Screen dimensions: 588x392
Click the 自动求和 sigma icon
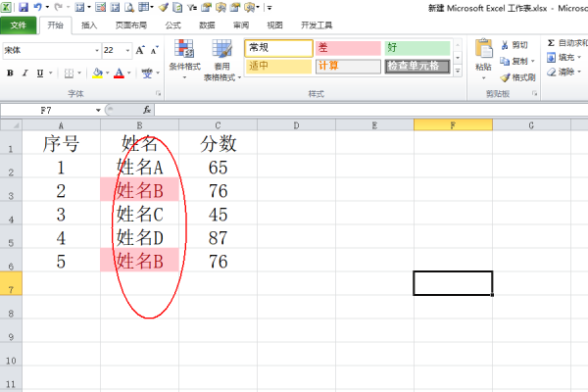551,43
